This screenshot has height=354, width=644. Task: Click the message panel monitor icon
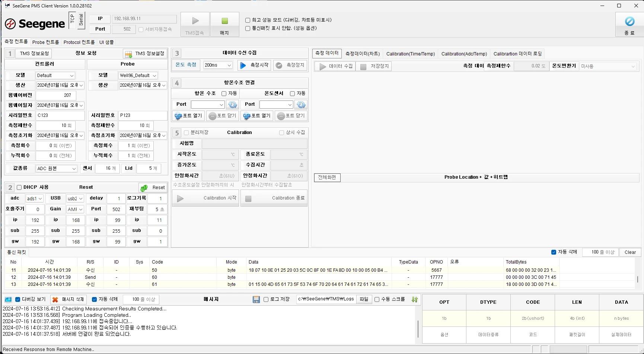(8, 299)
